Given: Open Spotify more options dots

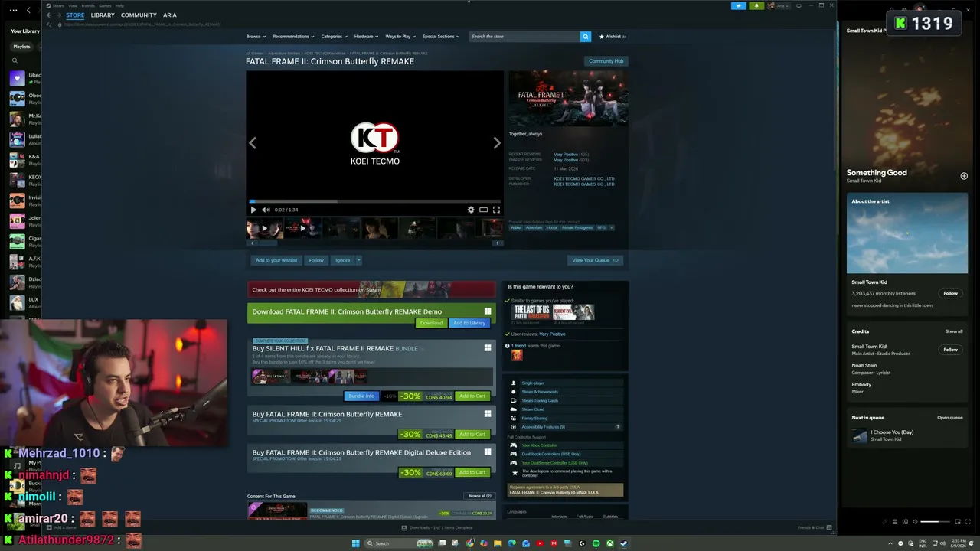Looking at the screenshot, I should [13, 10].
